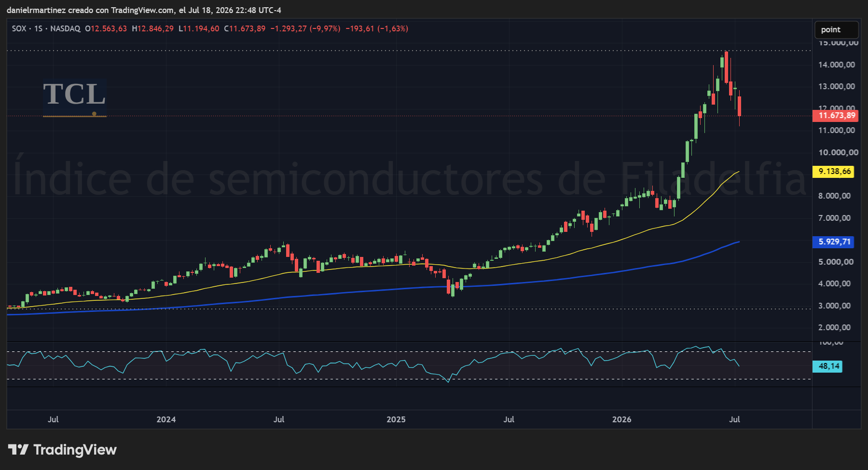868x470 pixels.
Task: Click the blue moving average label 5.929,71
Action: (834, 242)
